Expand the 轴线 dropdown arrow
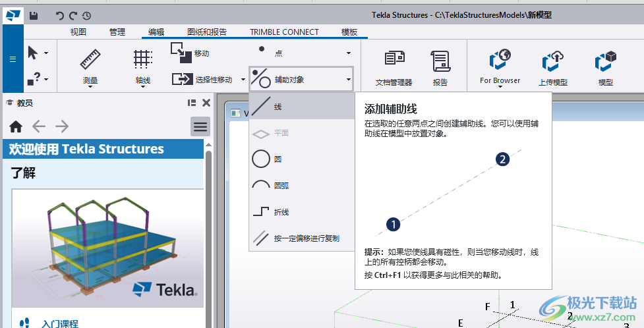 [143, 87]
